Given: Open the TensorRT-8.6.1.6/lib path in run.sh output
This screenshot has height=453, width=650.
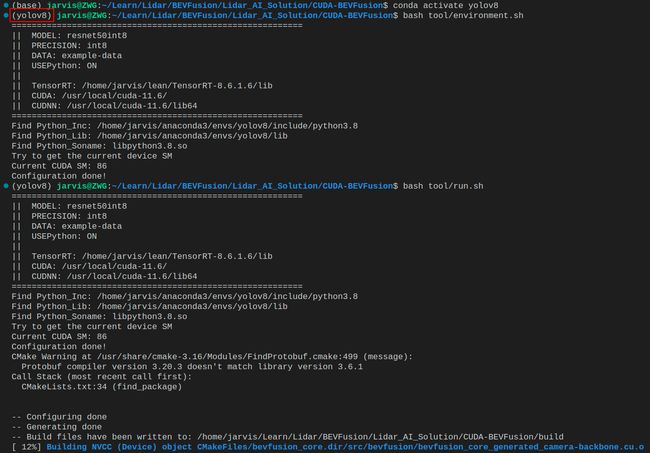Looking at the screenshot, I should [x=177, y=256].
